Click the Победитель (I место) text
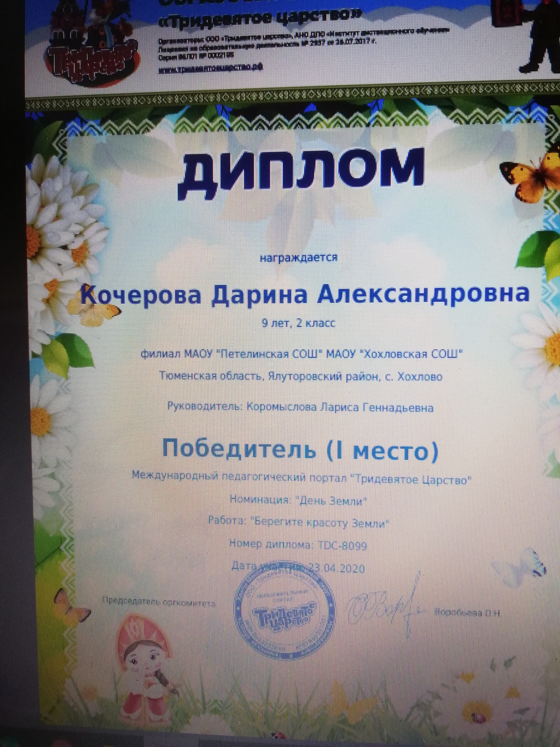The height and width of the screenshot is (747, 560). point(300,450)
